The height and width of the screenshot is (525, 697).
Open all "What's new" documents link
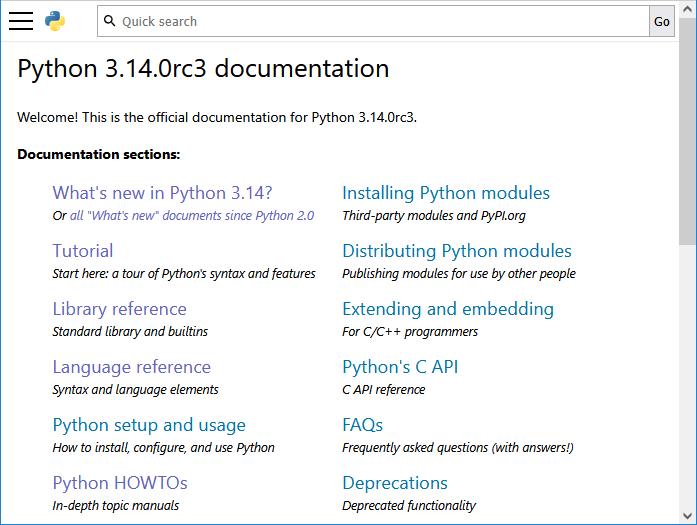[x=191, y=216]
